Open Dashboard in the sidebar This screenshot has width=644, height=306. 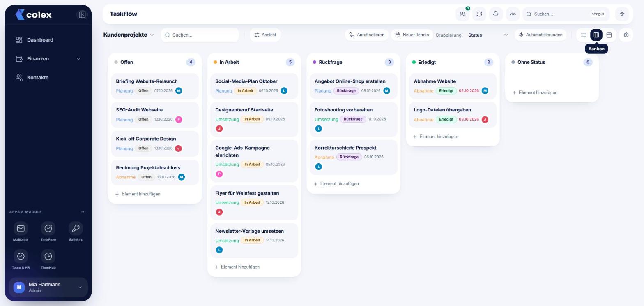[48, 40]
